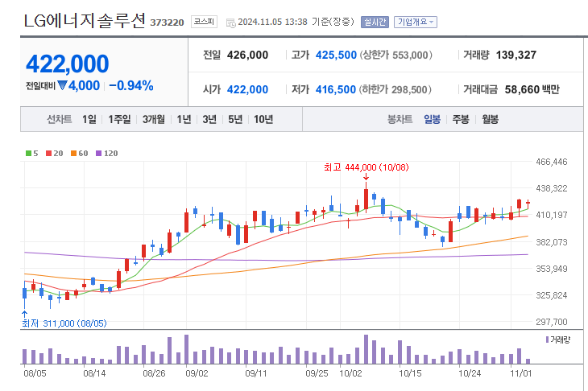Click the 09/11 date axis label
This screenshot has width=588, height=391.
tap(256, 373)
